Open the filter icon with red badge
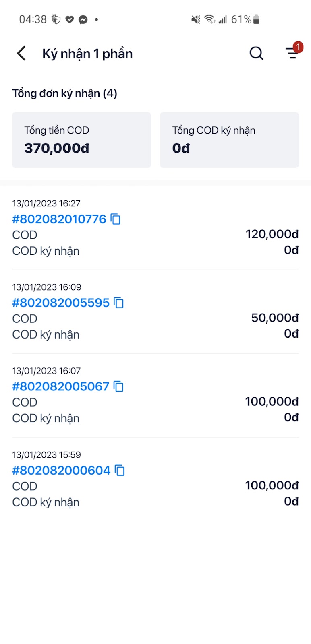311x644 pixels. click(x=292, y=53)
